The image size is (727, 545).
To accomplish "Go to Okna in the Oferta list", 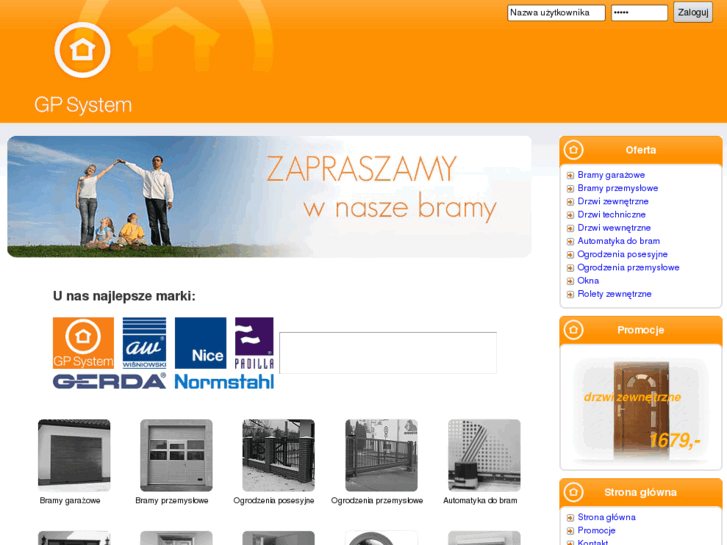I will 588,281.
